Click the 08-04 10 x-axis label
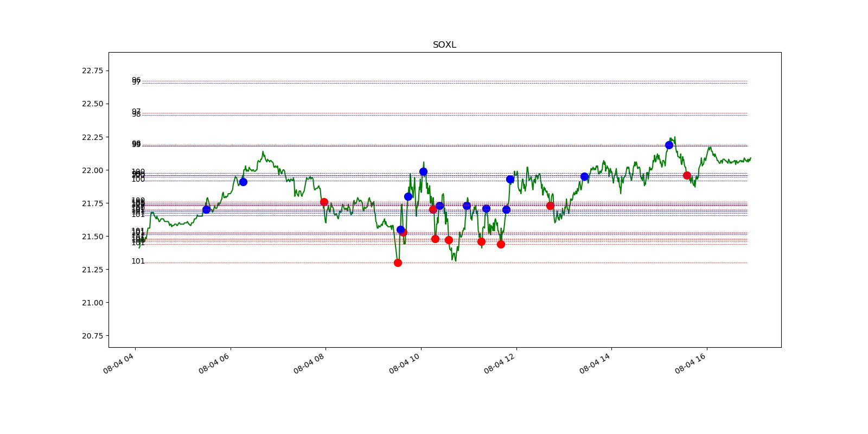Viewport: 868px width, 434px height. coord(405,362)
